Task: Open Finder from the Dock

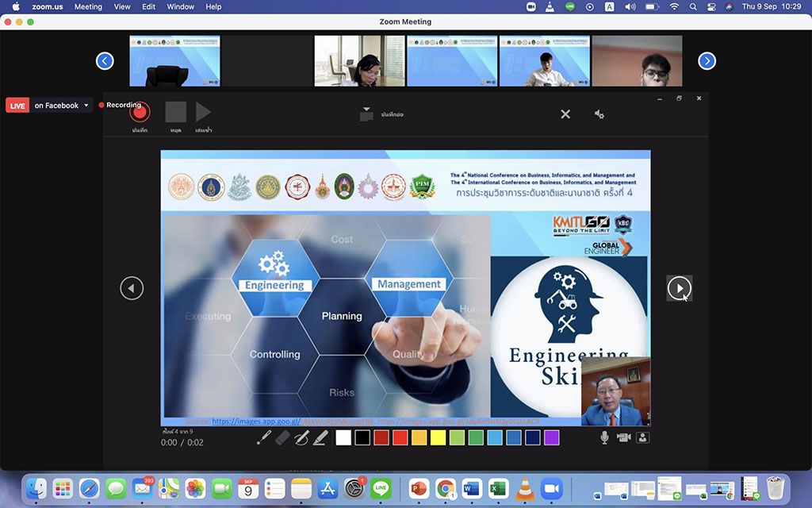Action: 36,488
